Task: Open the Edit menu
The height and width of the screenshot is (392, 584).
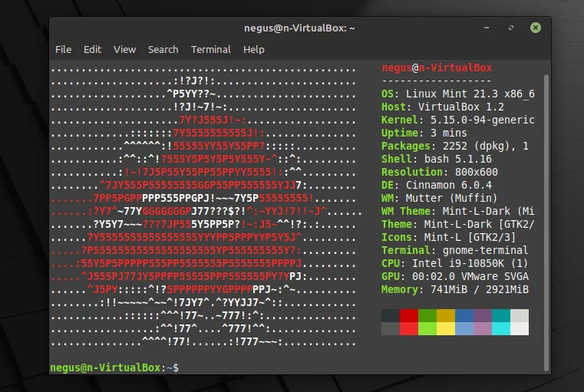Action: coord(92,49)
